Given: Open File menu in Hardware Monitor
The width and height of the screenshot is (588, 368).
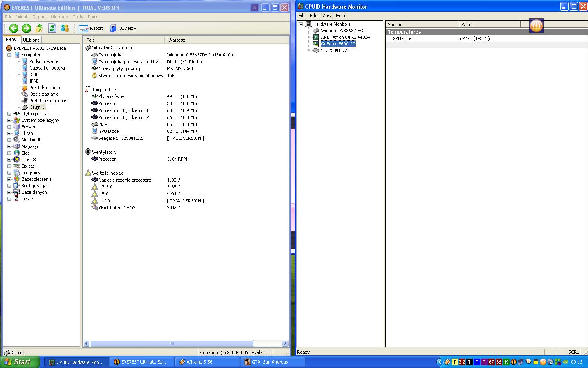Looking at the screenshot, I should [x=302, y=16].
